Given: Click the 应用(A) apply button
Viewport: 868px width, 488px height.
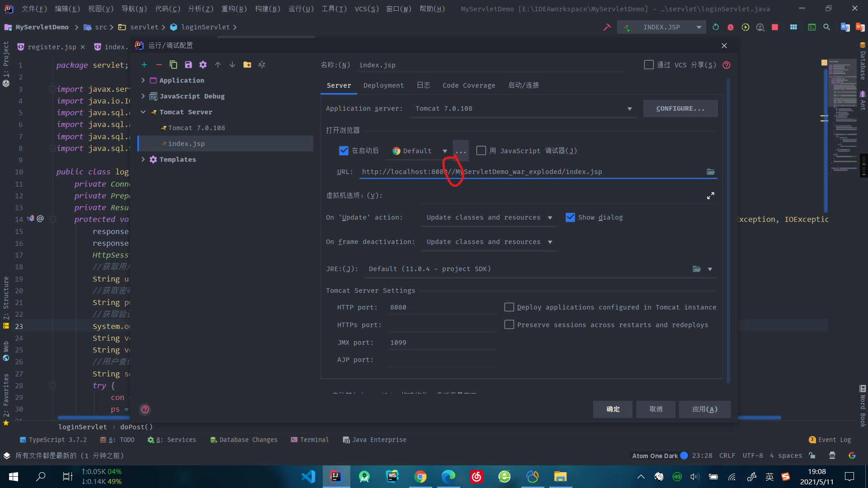Looking at the screenshot, I should pos(704,409).
